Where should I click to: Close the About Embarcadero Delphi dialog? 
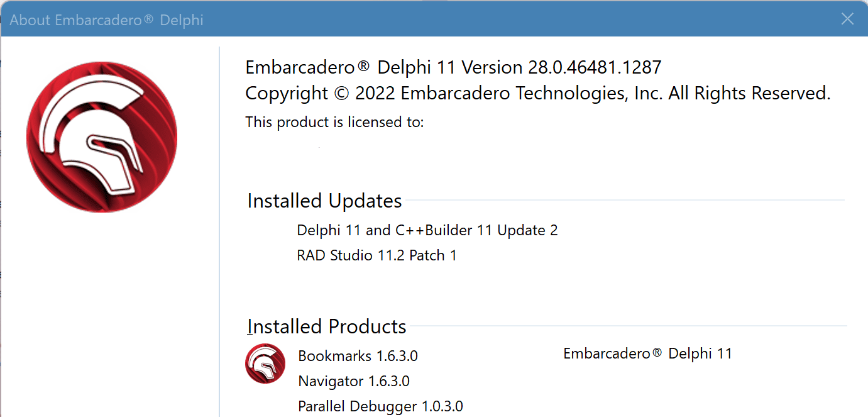(x=847, y=19)
